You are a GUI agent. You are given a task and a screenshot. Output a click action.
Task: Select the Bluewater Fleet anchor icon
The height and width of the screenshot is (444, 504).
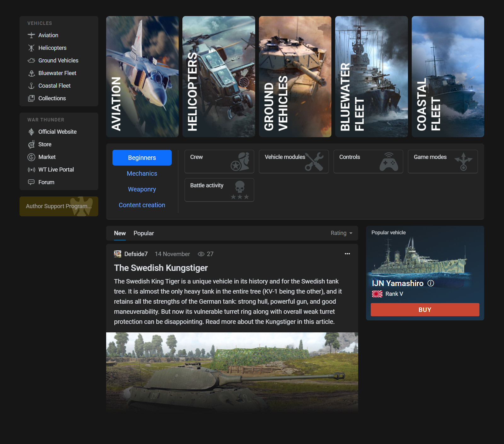pyautogui.click(x=31, y=73)
